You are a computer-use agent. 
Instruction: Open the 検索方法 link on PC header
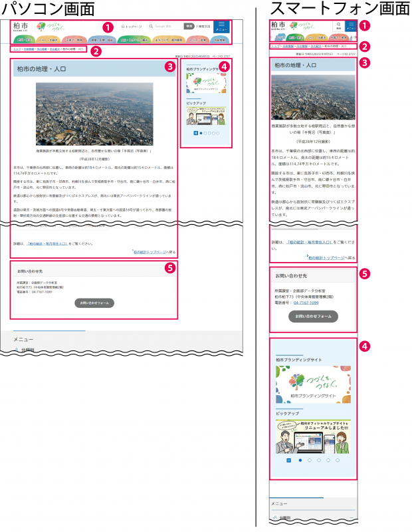coord(203,26)
